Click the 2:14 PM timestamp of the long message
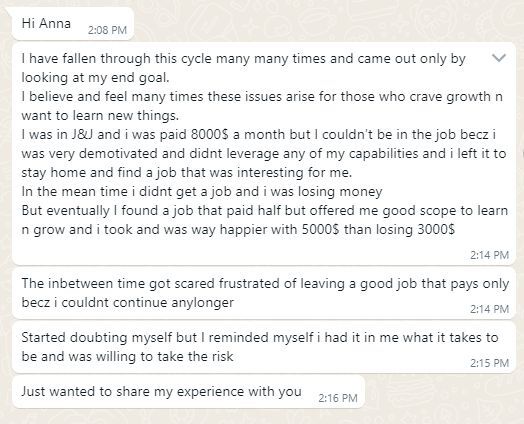This screenshot has width=524, height=424. (489, 255)
